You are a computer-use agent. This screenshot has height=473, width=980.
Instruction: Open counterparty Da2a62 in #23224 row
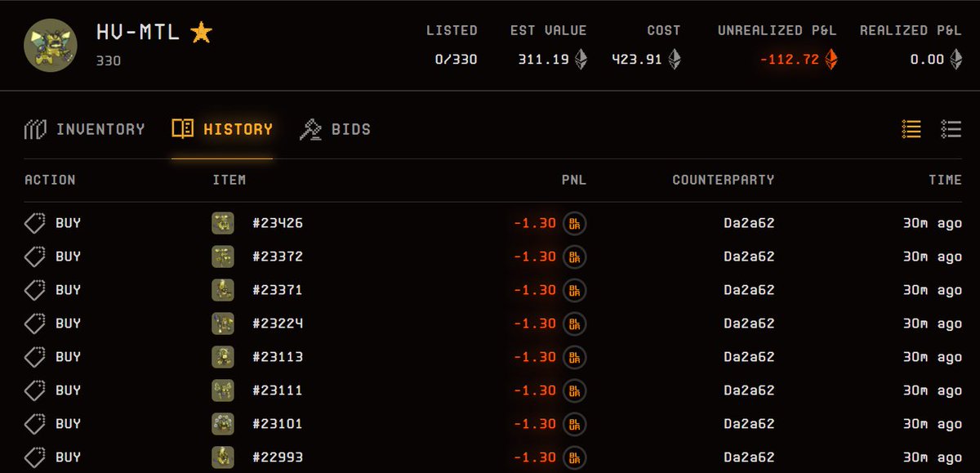[x=749, y=324]
